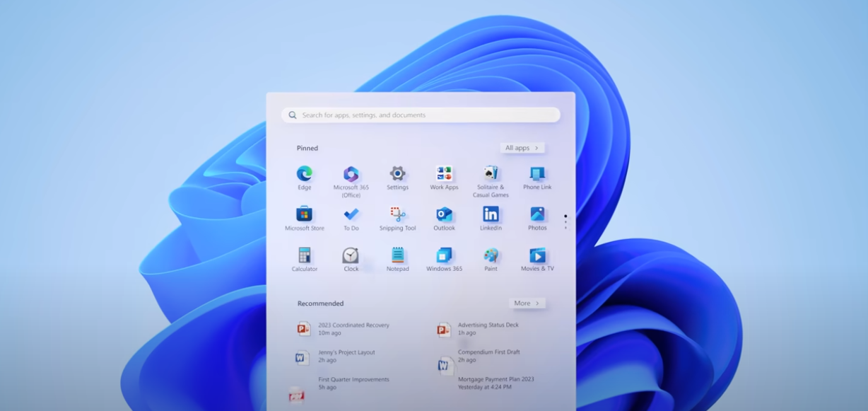Open the Clock app icon
This screenshot has width=868, height=411.
pos(351,255)
